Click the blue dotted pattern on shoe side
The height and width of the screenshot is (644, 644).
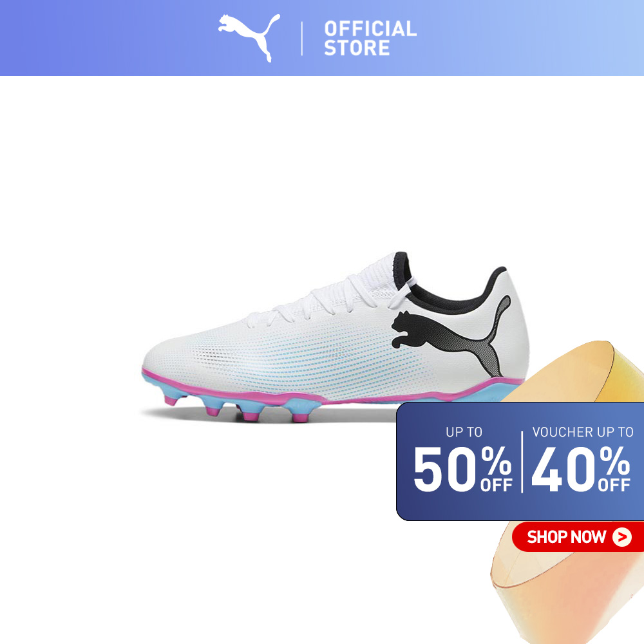click(328, 357)
